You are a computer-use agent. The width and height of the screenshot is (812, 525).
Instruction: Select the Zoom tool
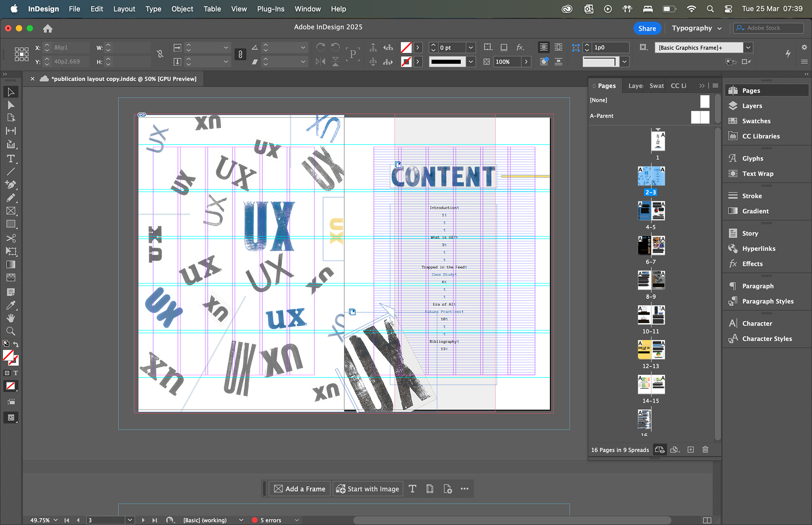click(11, 331)
